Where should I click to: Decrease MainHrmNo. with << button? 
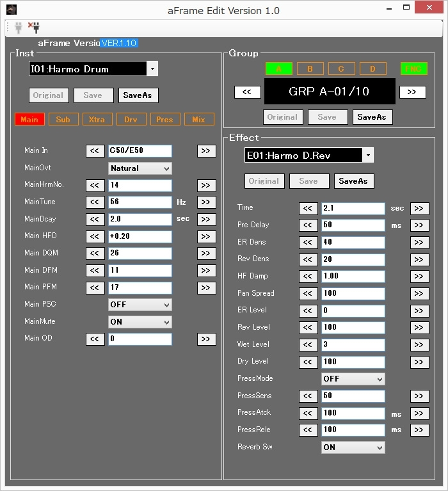pos(95,186)
